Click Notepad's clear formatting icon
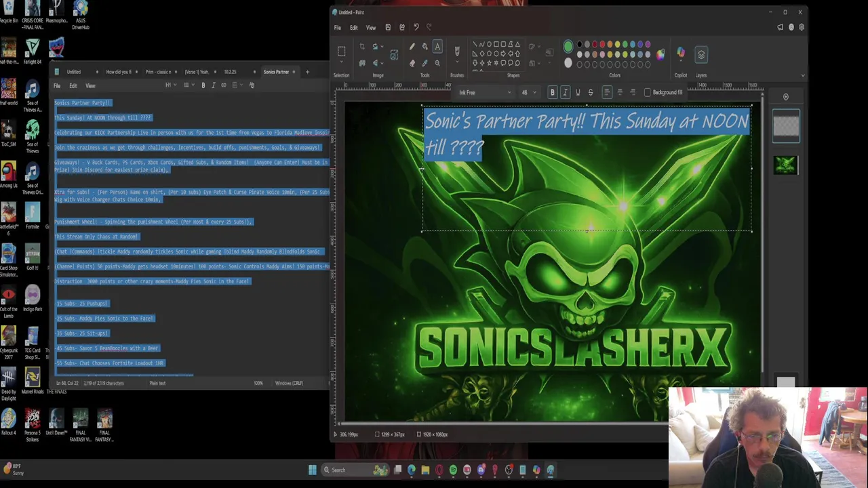Screen dimensions: 868x488 click(x=252, y=85)
